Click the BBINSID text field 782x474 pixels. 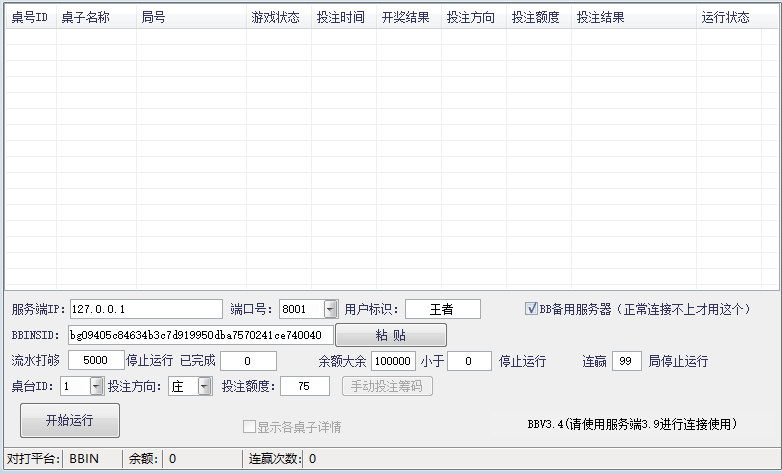199,335
